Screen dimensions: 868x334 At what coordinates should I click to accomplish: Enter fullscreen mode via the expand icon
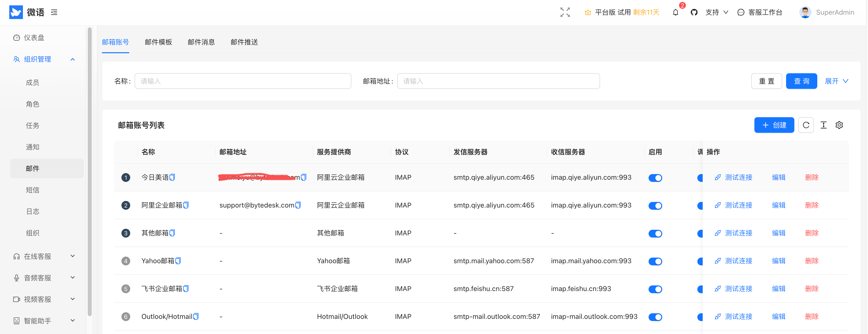point(565,12)
